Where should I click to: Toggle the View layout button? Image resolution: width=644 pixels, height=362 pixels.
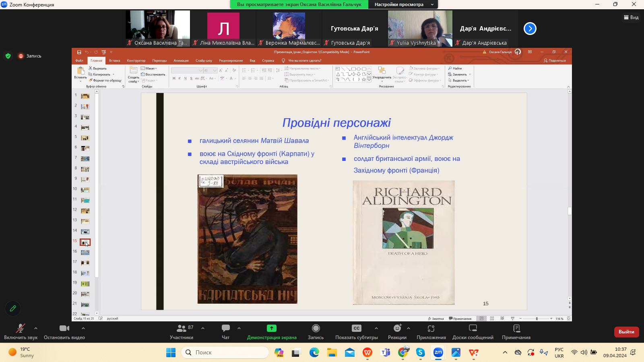tap(631, 17)
